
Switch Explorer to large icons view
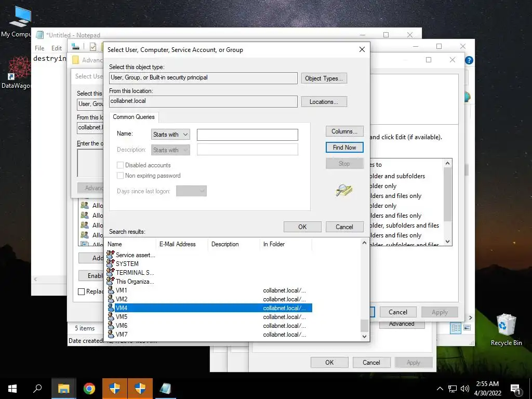pyautogui.click(x=467, y=328)
